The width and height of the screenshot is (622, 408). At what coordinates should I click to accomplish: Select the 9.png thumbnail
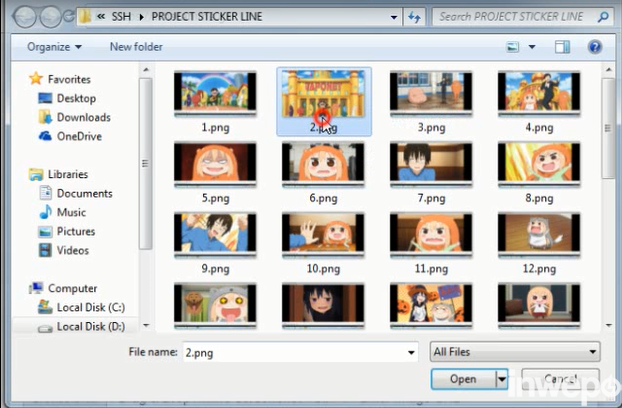(x=215, y=235)
